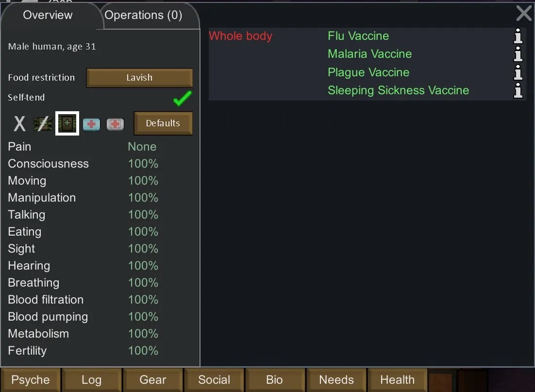
Task: Open the Gear tab
Action: pos(153,380)
